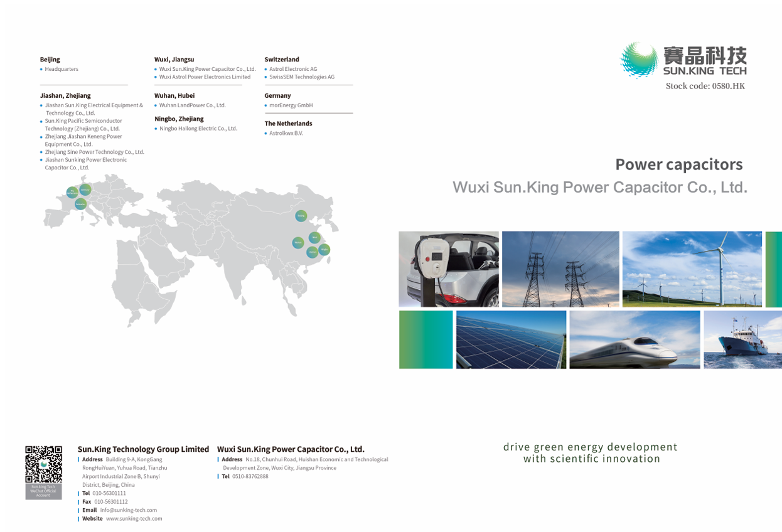Open the ship at sea photo

742,339
